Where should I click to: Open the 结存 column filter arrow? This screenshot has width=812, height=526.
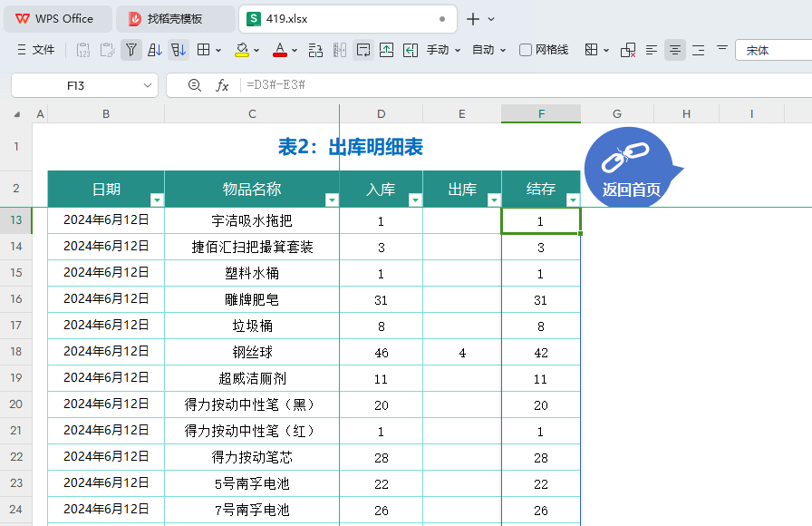574,200
